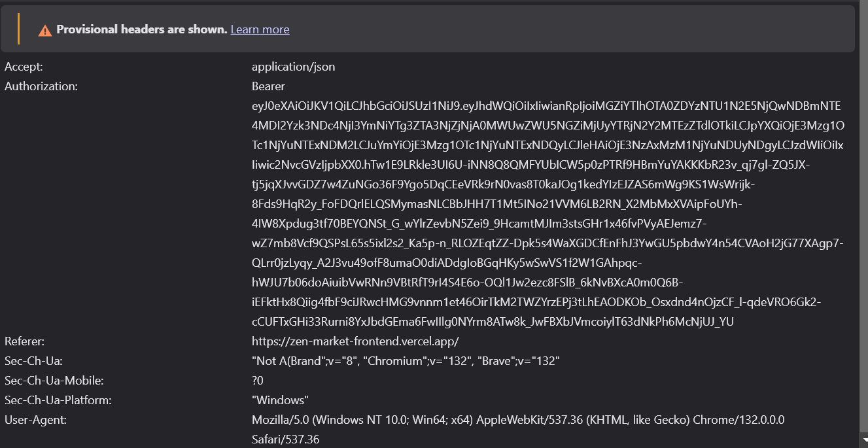The width and height of the screenshot is (868, 448).
Task: Select the Referer header name
Action: coord(24,341)
